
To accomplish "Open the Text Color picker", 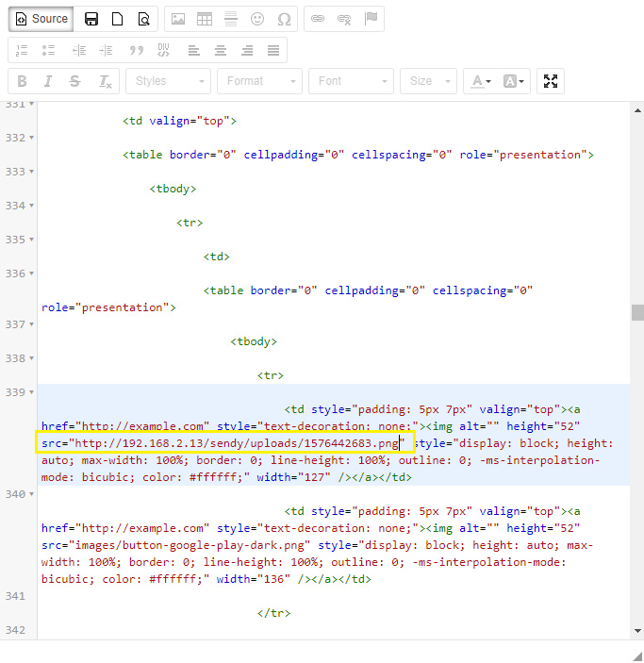I will [x=481, y=81].
